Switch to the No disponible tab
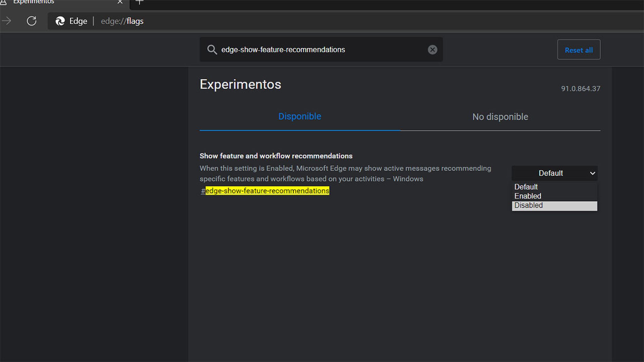The height and width of the screenshot is (362, 644). point(500,117)
